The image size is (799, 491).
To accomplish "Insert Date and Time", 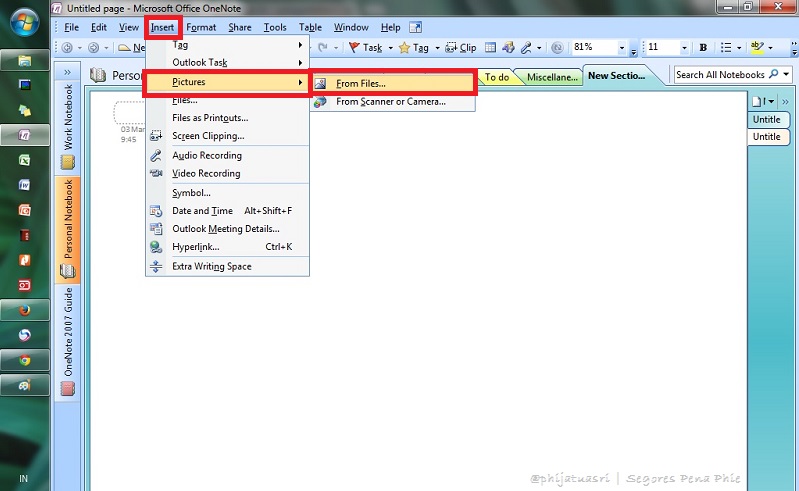I will tap(227, 211).
